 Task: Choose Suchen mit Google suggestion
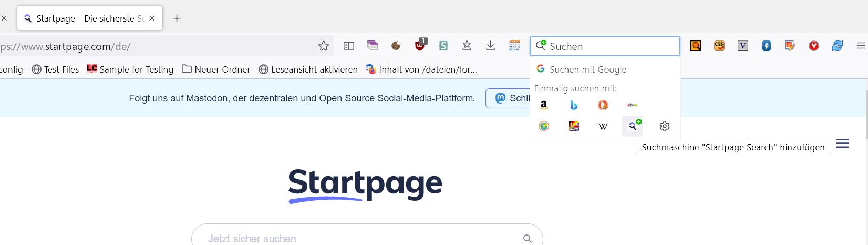coord(605,69)
